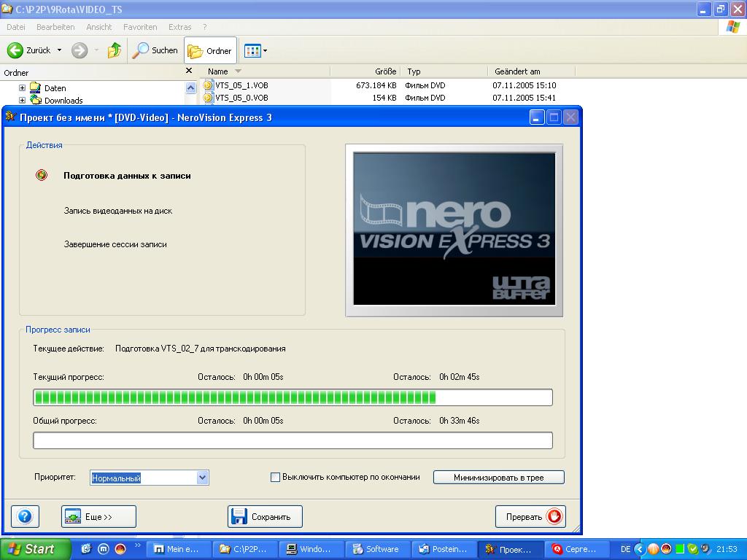Open the Extras menu in Explorer

click(179, 27)
